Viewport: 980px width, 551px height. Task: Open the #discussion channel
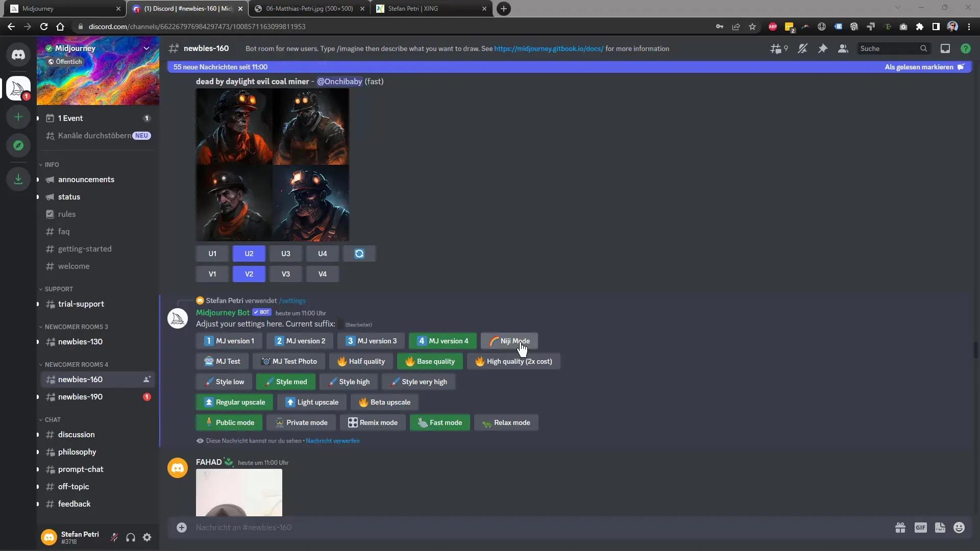76,434
